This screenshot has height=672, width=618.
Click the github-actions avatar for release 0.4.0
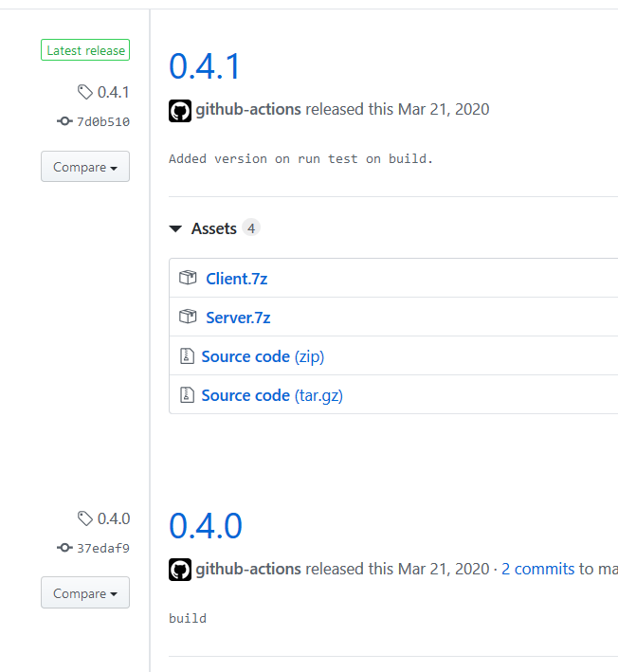point(180,570)
